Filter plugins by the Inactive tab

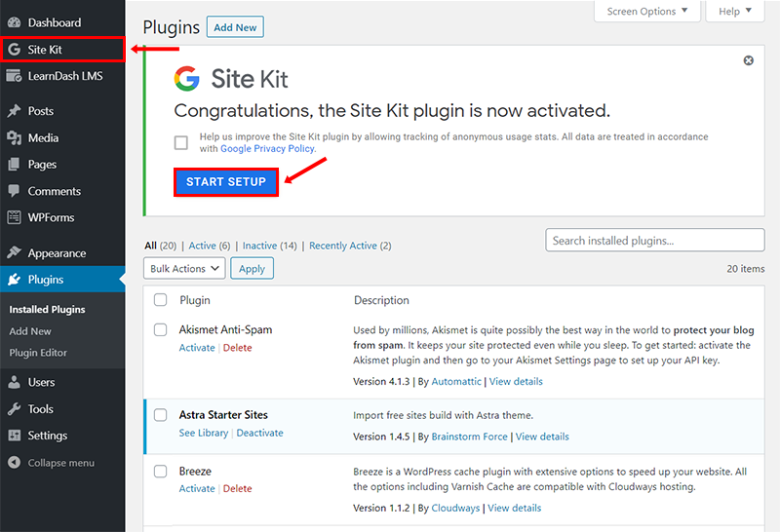point(259,246)
